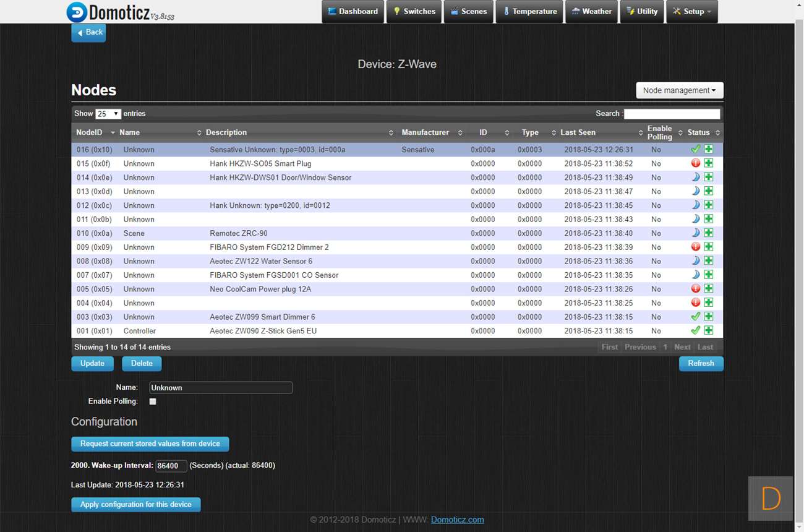Click the Wake-up Interval input field
The image size is (804, 532).
pos(171,466)
